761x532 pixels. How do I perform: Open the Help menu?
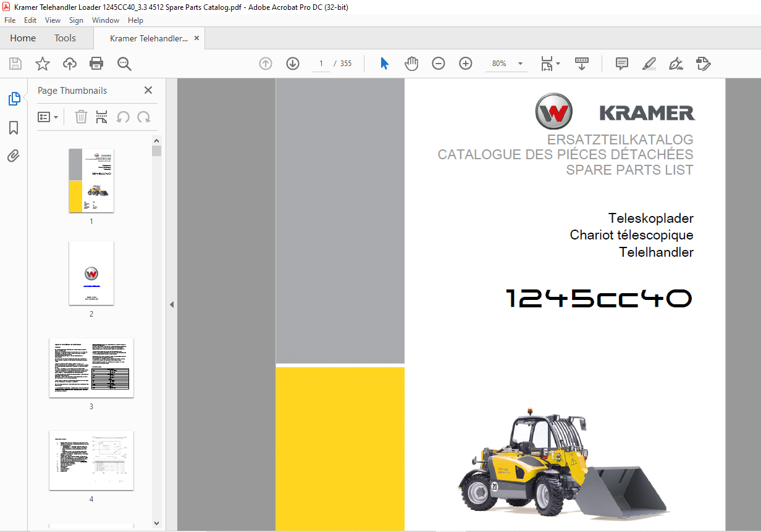[135, 20]
